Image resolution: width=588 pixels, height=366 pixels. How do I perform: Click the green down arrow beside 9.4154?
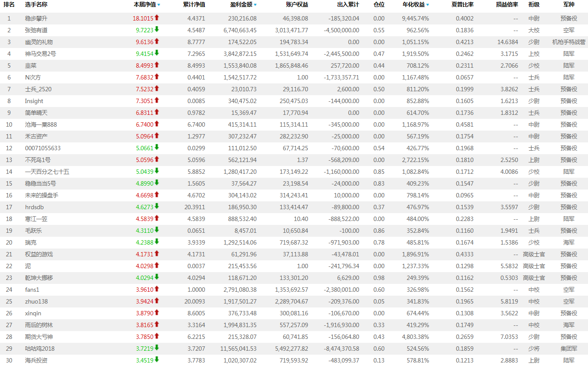157,53
